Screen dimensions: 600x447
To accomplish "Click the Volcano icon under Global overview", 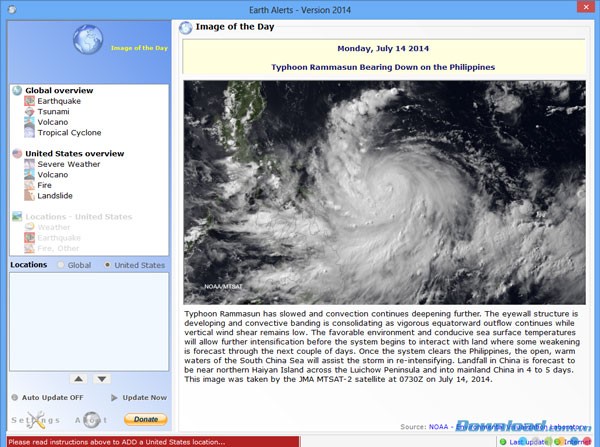I will pyautogui.click(x=29, y=122).
